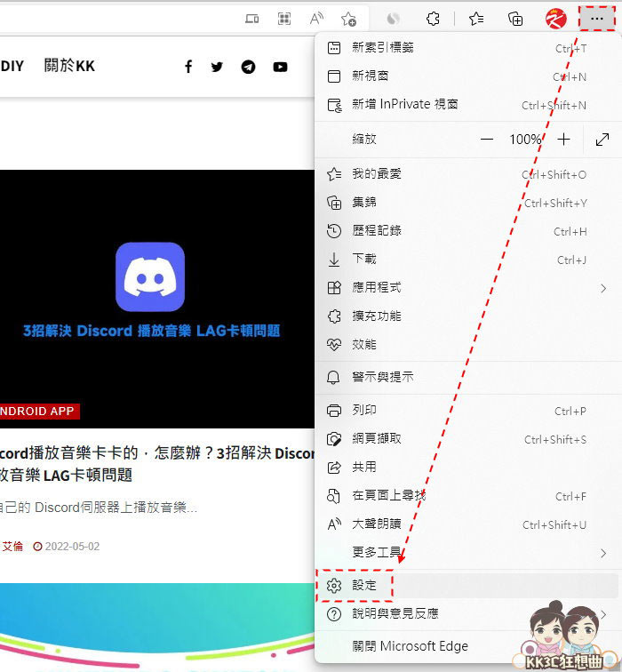Viewport: 622px width, 672px height.
Task: Open the Edge Settings and more menu button
Action: [597, 19]
